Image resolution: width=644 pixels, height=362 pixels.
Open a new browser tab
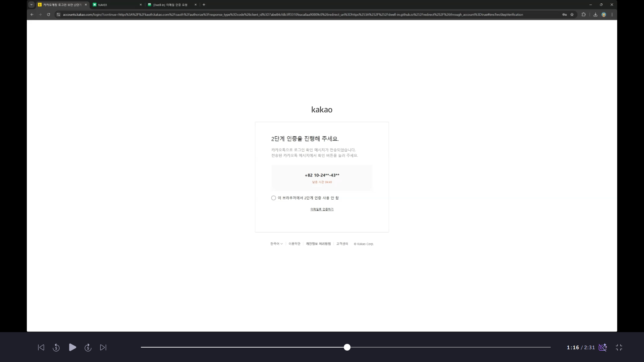point(204,5)
